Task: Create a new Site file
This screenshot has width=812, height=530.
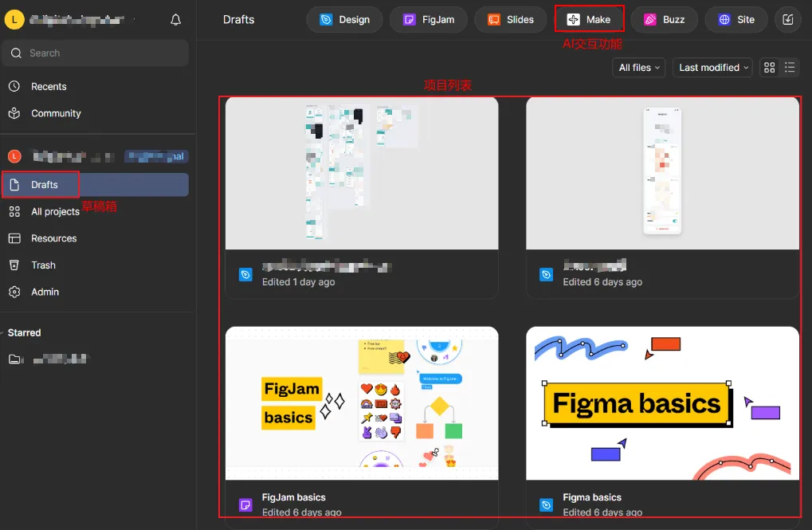Action: point(736,20)
